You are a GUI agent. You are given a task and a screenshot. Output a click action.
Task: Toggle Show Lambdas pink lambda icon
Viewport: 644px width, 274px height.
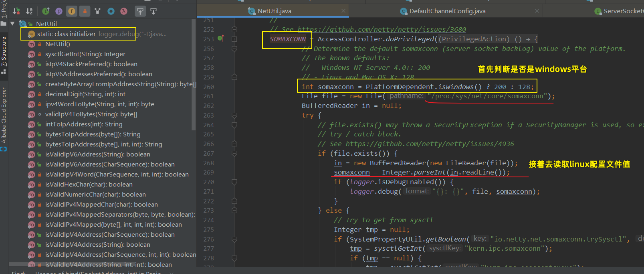pyautogui.click(x=124, y=11)
